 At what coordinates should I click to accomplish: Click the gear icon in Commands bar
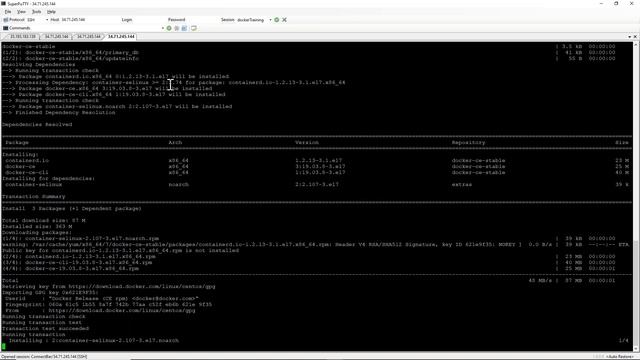click(177, 28)
